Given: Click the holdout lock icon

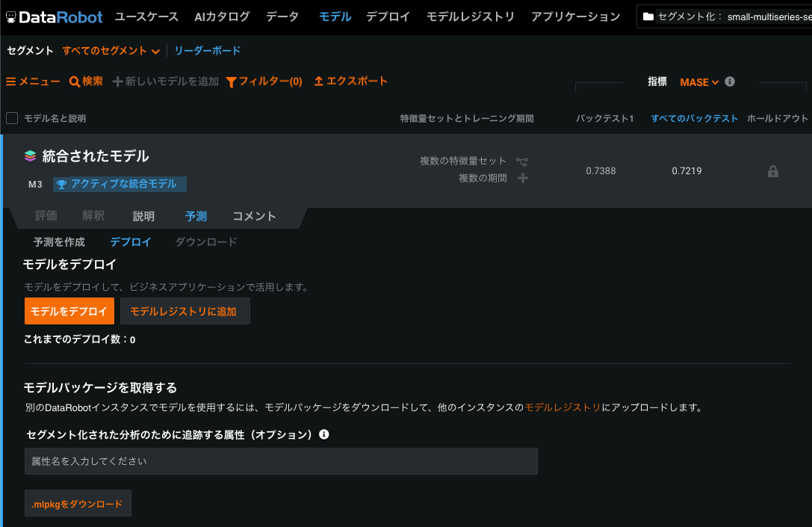Looking at the screenshot, I should point(773,171).
